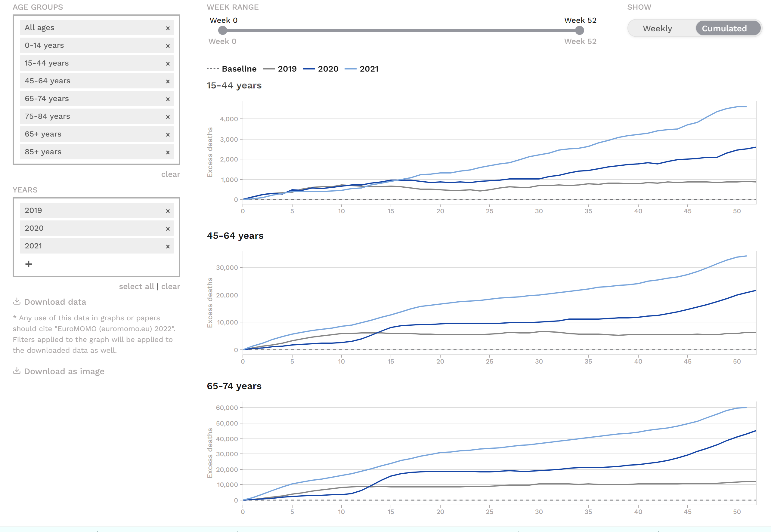Click the AGE GROUPS heading
This screenshot has height=532, width=771.
click(x=38, y=7)
